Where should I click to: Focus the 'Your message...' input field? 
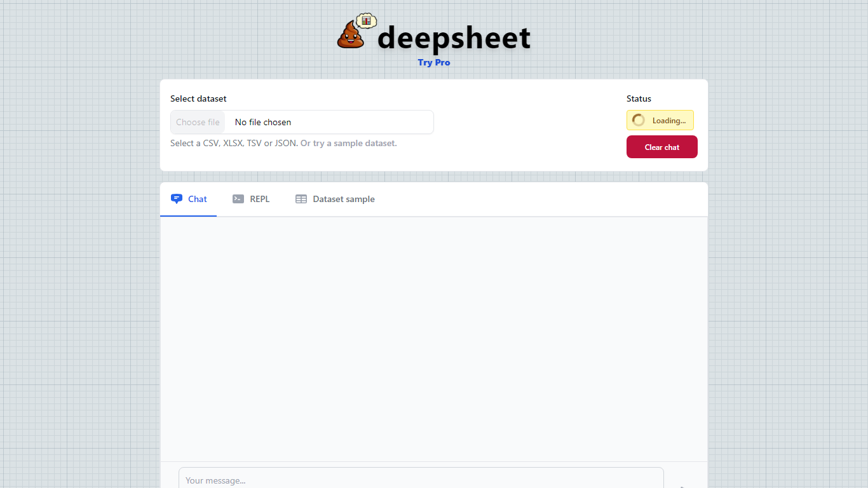coord(421,480)
